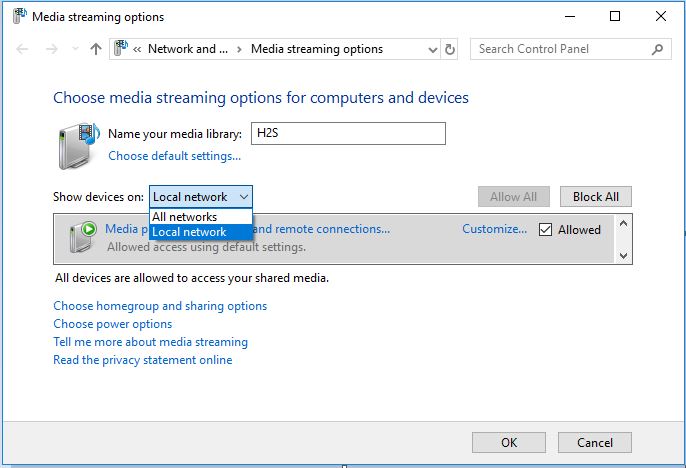Click the title bar window icon
Viewport: 686px width, 468px height.
(18, 16)
